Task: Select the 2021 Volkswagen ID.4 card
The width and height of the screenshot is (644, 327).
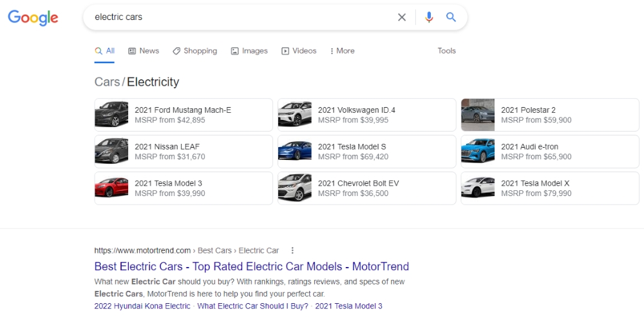Action: [x=366, y=115]
